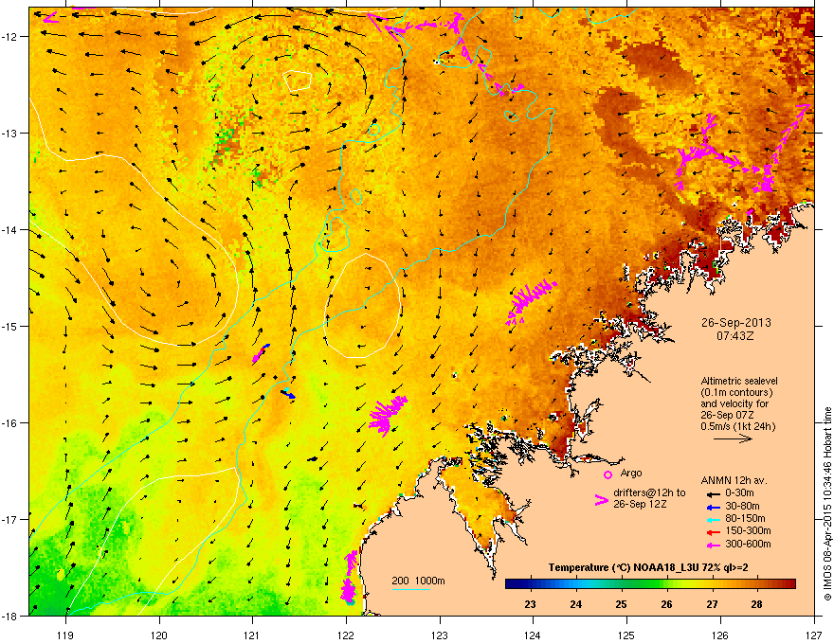The width and height of the screenshot is (834, 644).
Task: Click the temperature color bar
Action: (x=650, y=584)
